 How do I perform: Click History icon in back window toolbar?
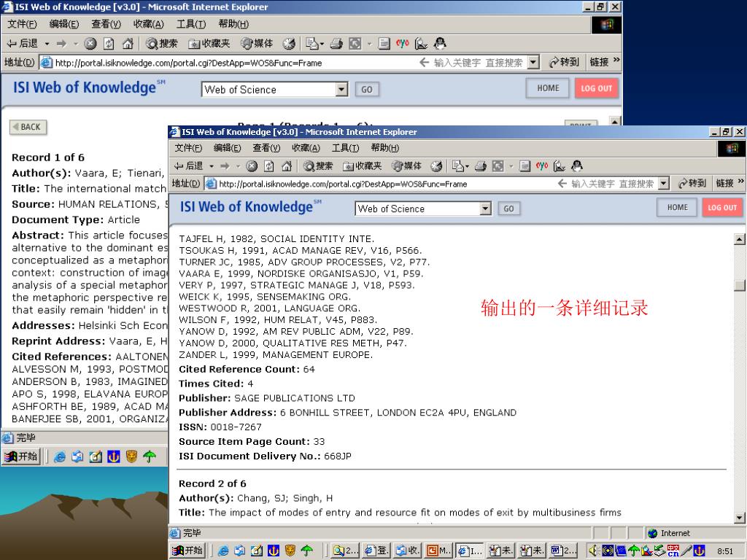click(289, 44)
